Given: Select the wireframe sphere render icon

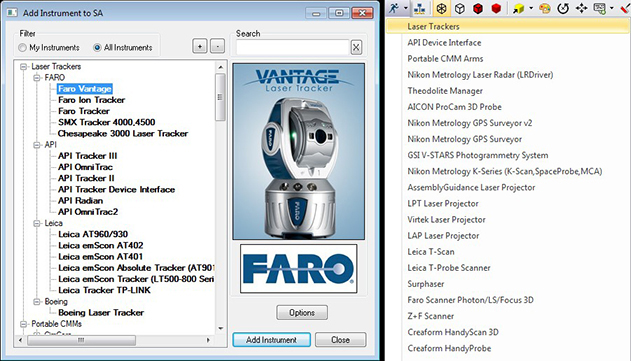Looking at the screenshot, I should click(441, 8).
